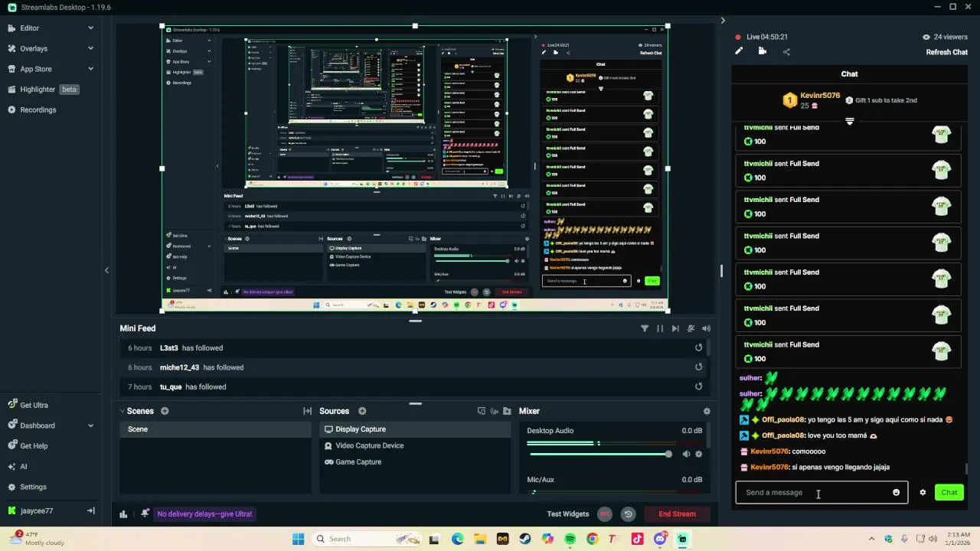The height and width of the screenshot is (551, 980).
Task: Expand the gift leaderboard arrow in chat
Action: click(849, 122)
